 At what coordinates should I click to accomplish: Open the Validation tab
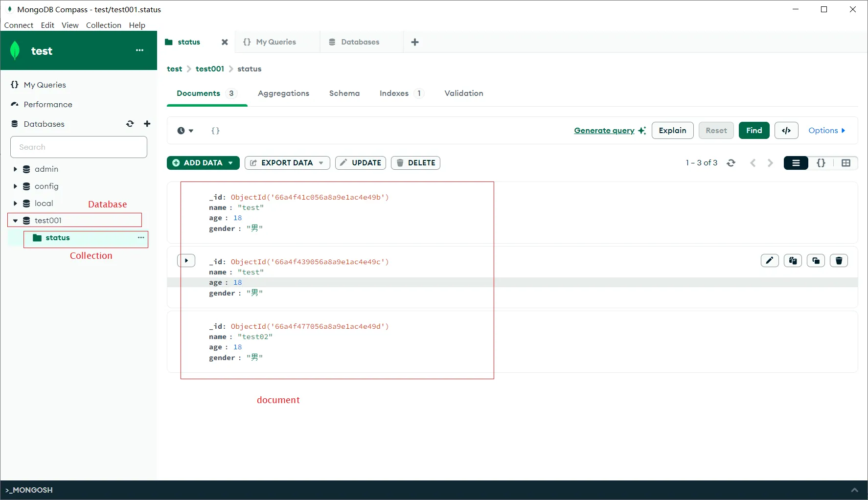click(x=463, y=93)
